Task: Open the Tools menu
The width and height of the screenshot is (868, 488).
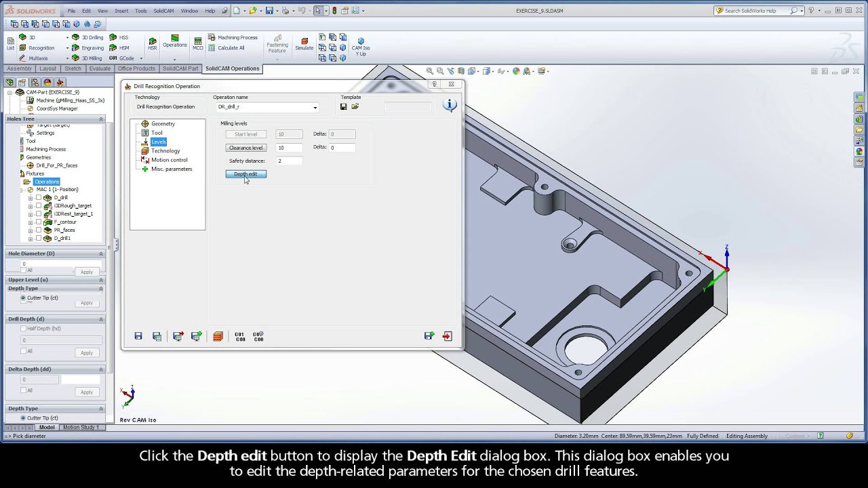Action: point(140,11)
